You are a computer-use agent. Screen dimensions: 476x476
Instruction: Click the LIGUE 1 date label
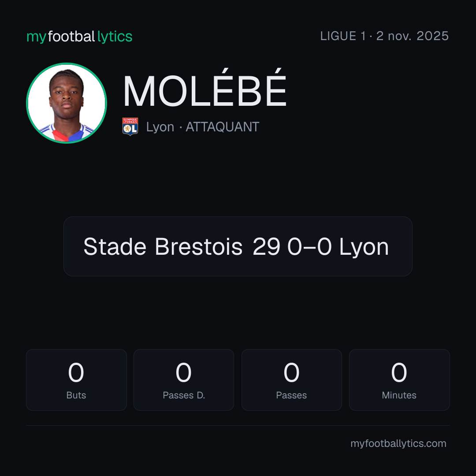384,36
